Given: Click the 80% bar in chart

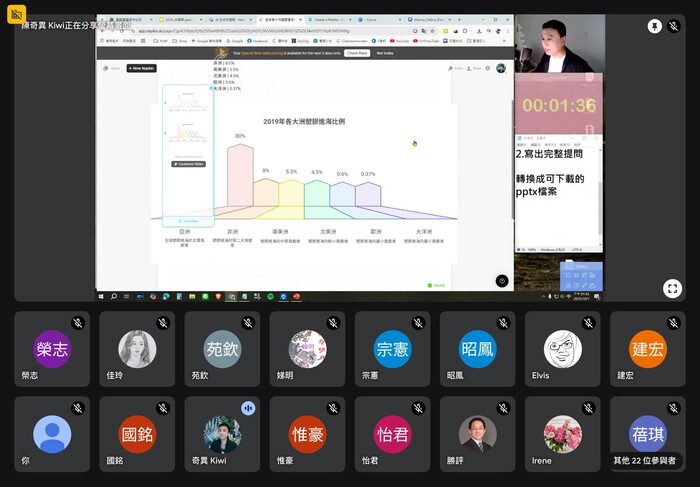Looking at the screenshot, I should 240,180.
